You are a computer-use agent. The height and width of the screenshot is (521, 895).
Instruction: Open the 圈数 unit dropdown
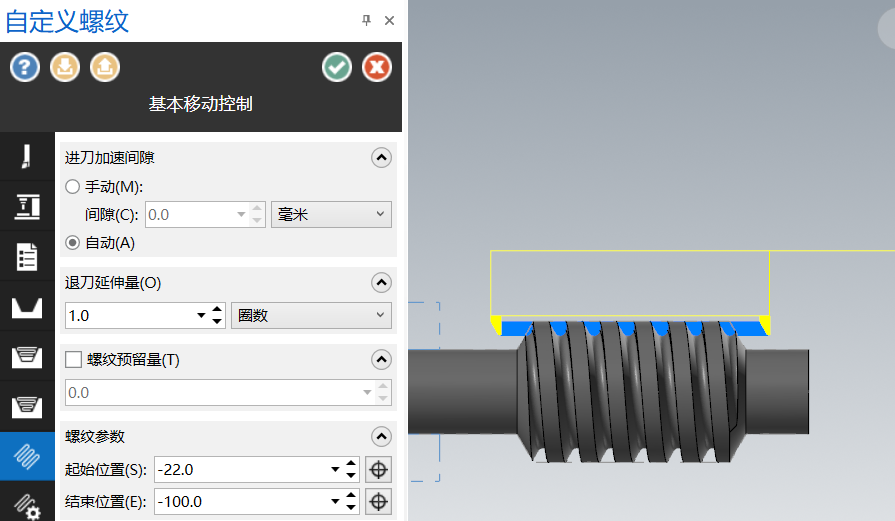311,316
